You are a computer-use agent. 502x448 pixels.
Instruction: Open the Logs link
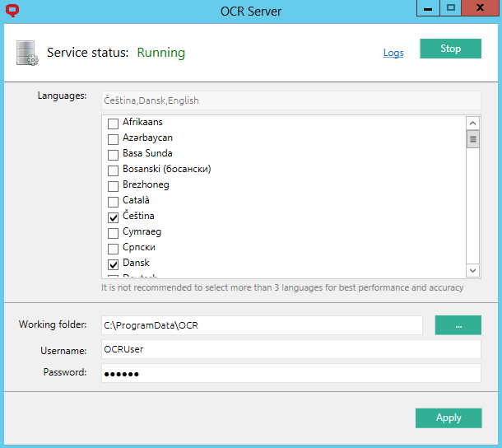(x=393, y=53)
